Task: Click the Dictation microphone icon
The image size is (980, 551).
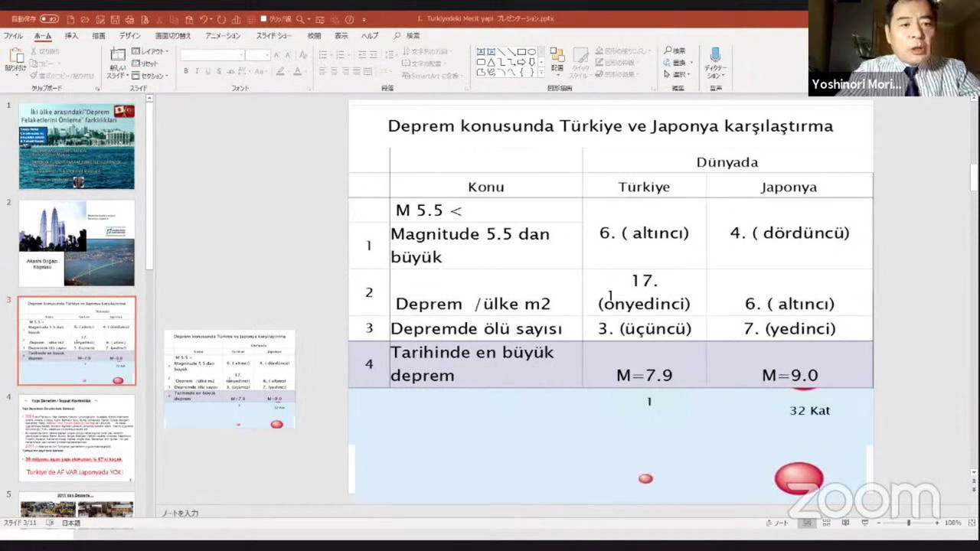Action: [715, 57]
